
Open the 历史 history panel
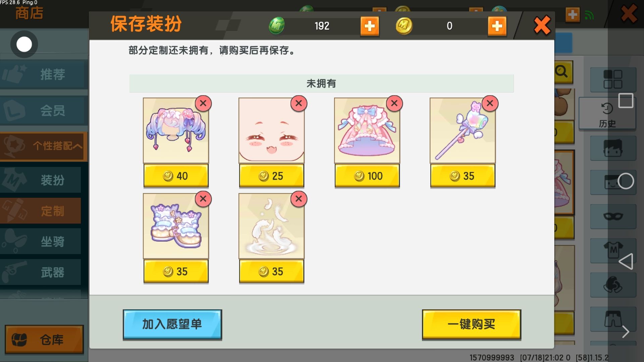pos(607,114)
